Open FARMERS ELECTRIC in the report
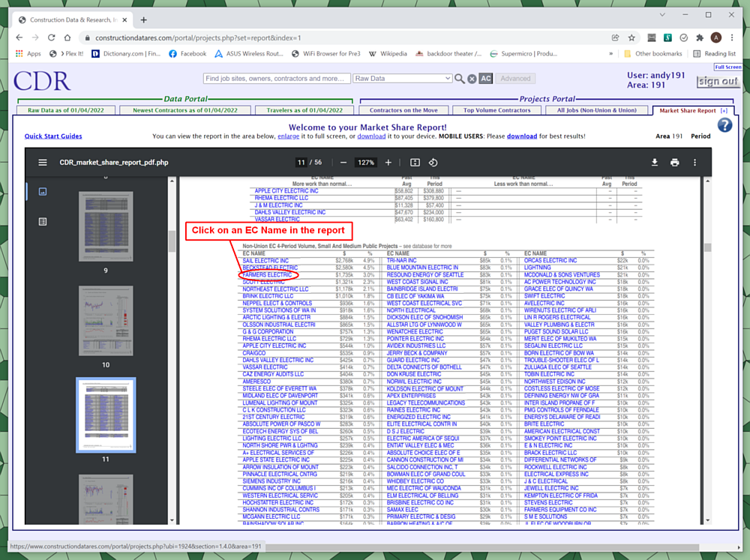The width and height of the screenshot is (750, 560). (267, 275)
